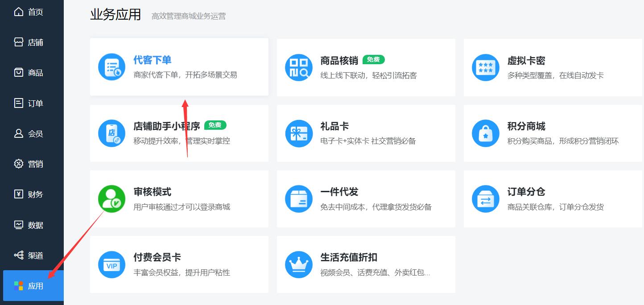Screen dimensions: 644x305
Task: Open the 代客下单 title link
Action: tap(152, 60)
